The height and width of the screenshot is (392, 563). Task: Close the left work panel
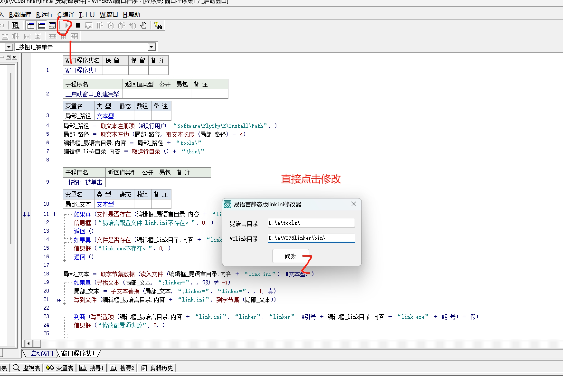tap(14, 57)
